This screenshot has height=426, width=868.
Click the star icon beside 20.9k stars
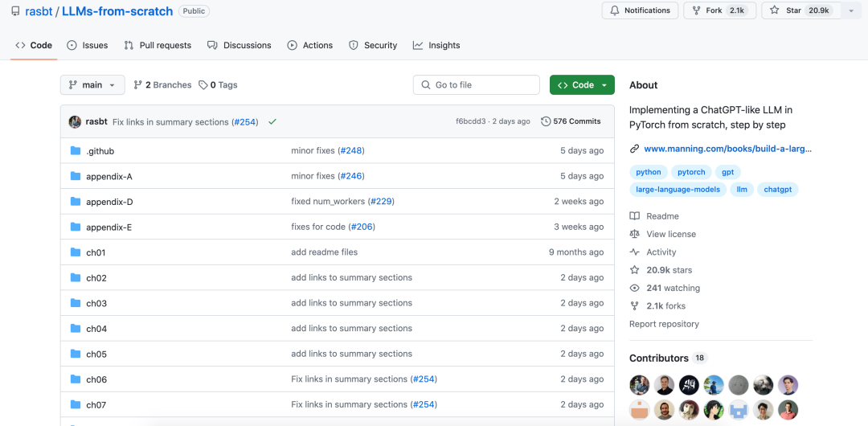pyautogui.click(x=634, y=270)
